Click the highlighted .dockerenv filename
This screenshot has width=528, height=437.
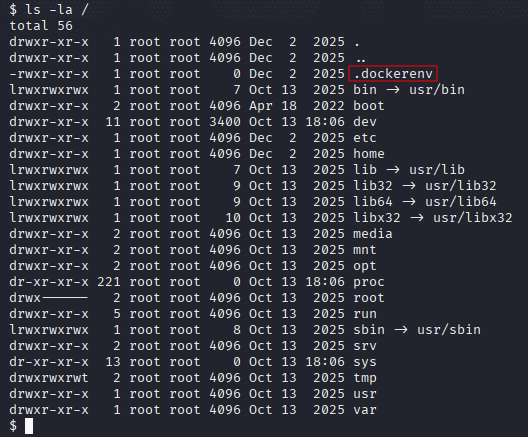[x=393, y=74]
